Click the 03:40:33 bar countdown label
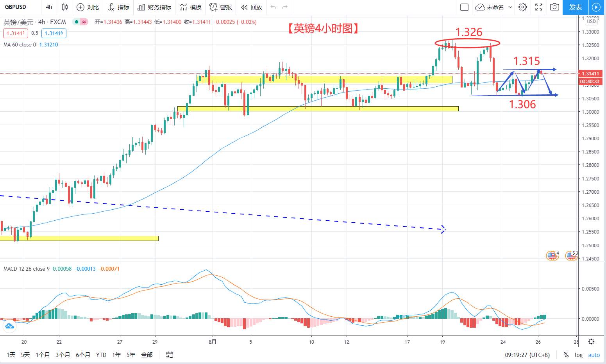This screenshot has height=364, width=606. (590, 81)
